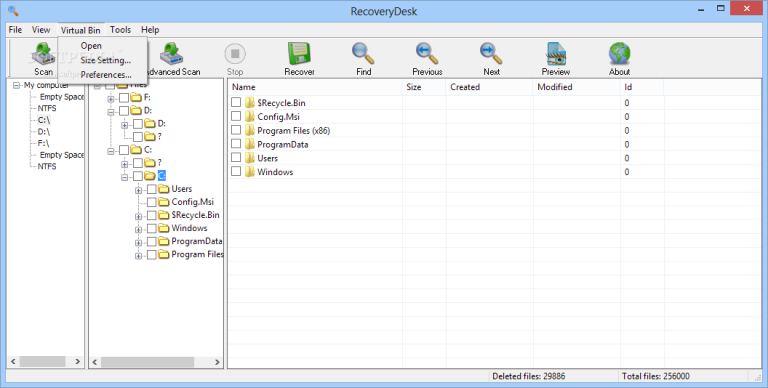Tick the Users checkbox in folder tree
The width and height of the screenshot is (768, 388).
tap(152, 189)
